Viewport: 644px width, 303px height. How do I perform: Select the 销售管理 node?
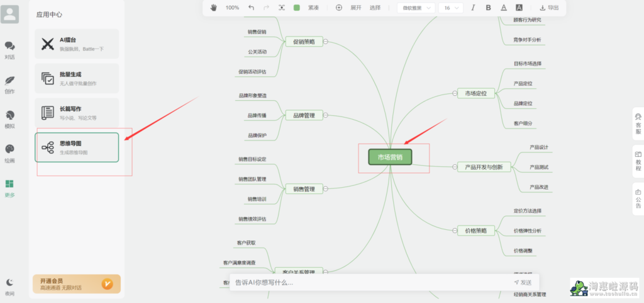point(304,189)
